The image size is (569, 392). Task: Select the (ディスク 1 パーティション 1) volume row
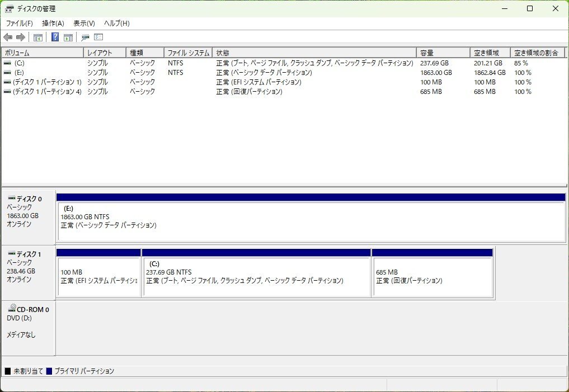[x=48, y=82]
